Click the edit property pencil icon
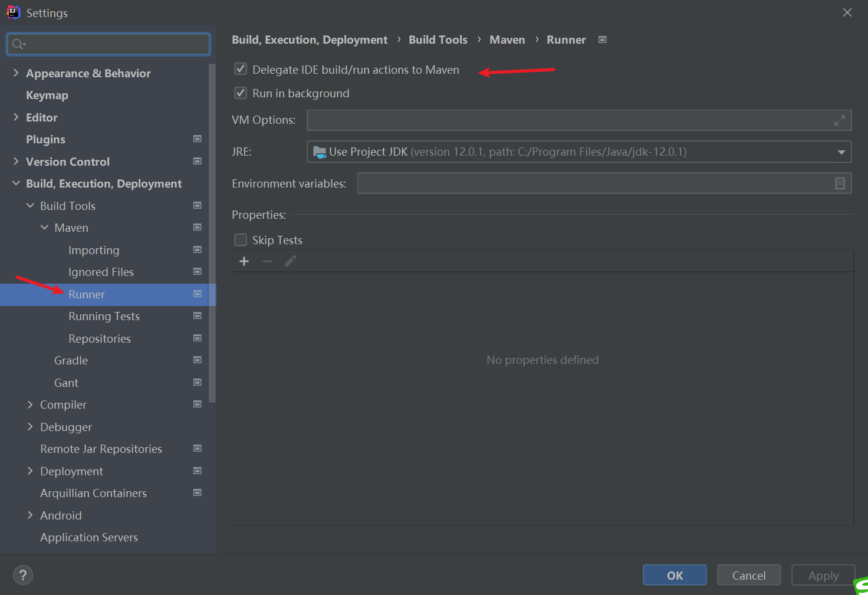868x595 pixels. (290, 261)
